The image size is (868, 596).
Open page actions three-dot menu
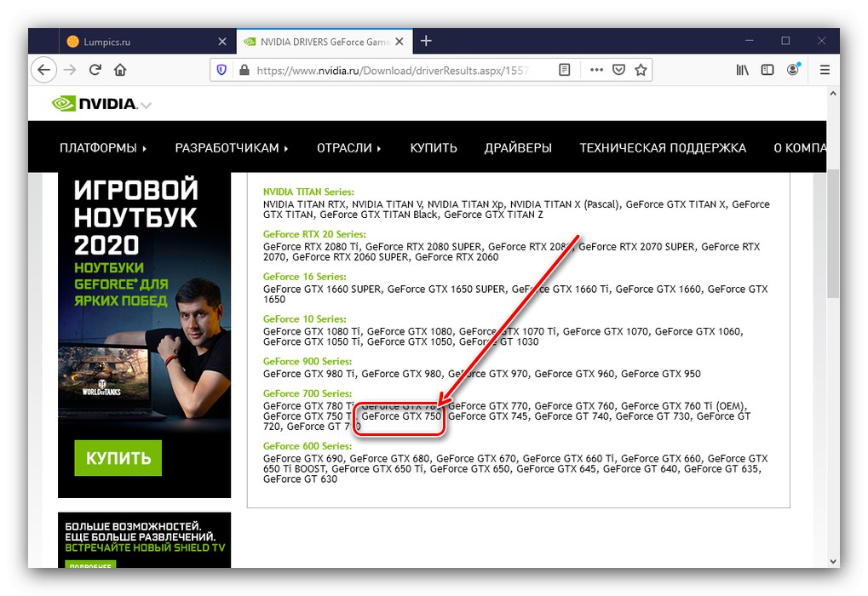click(x=596, y=70)
